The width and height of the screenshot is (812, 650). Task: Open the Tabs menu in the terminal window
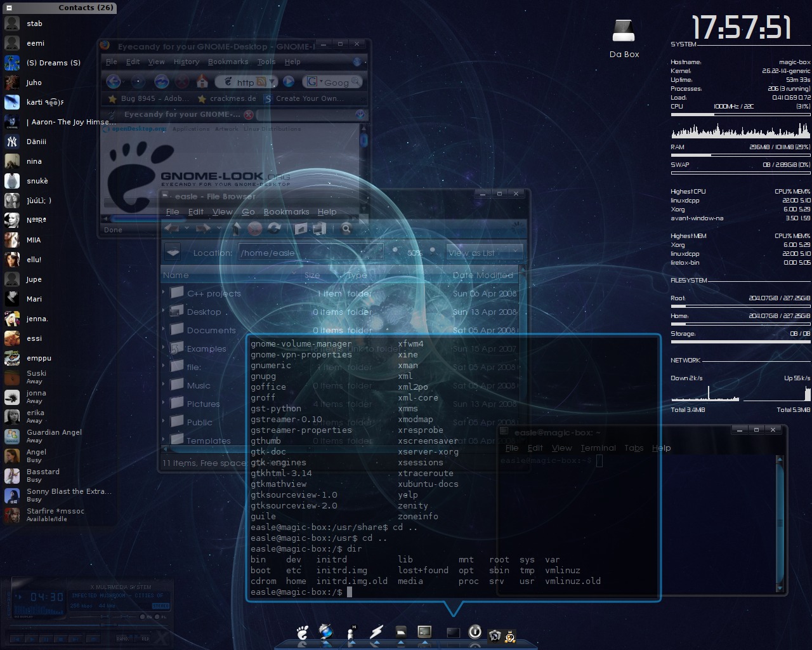(x=634, y=448)
